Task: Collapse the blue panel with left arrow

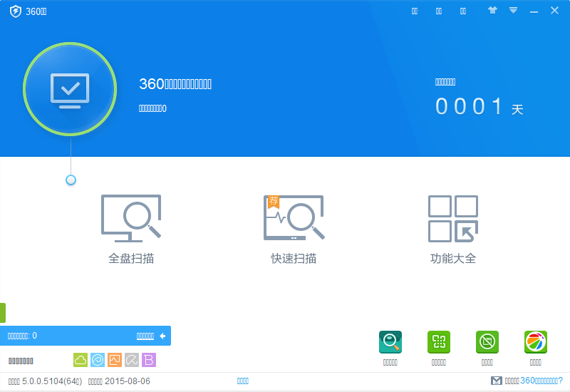Action: click(162, 336)
